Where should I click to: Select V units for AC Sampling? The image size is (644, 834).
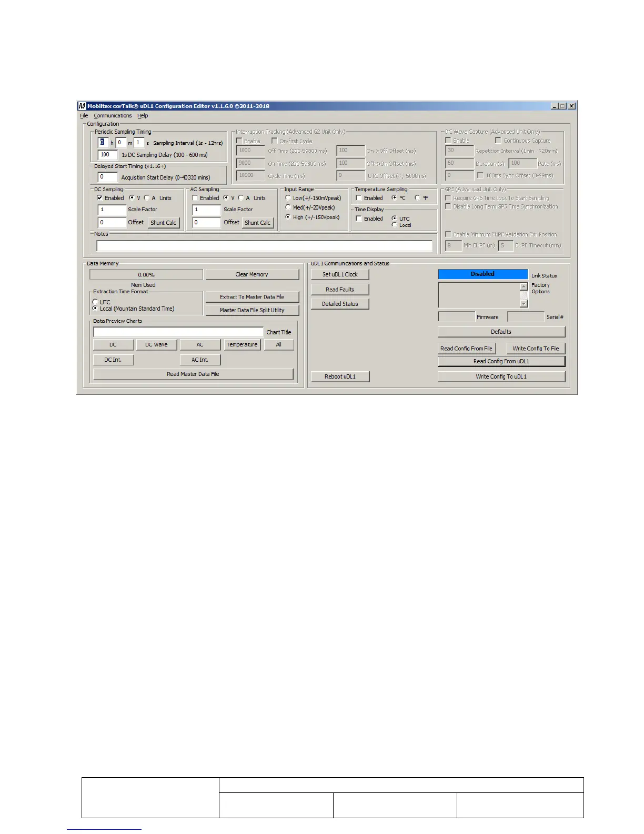click(226, 198)
